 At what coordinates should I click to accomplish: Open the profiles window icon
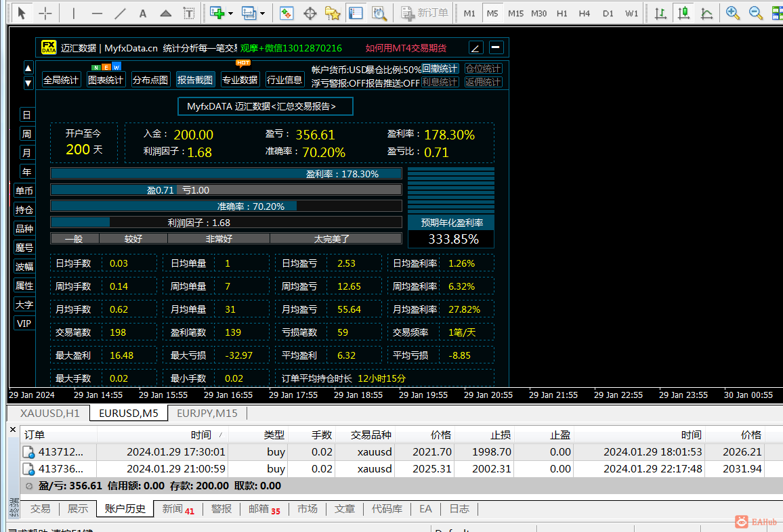[x=249, y=13]
